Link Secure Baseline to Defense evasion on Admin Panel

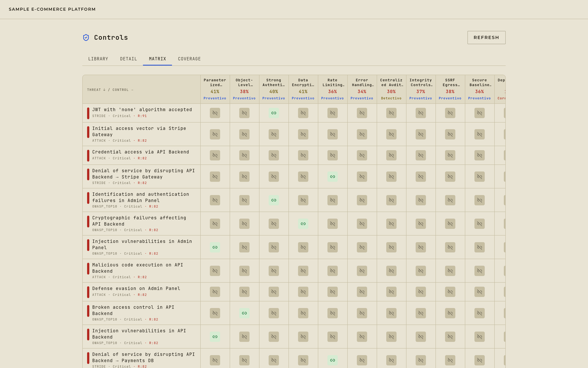[x=479, y=292]
